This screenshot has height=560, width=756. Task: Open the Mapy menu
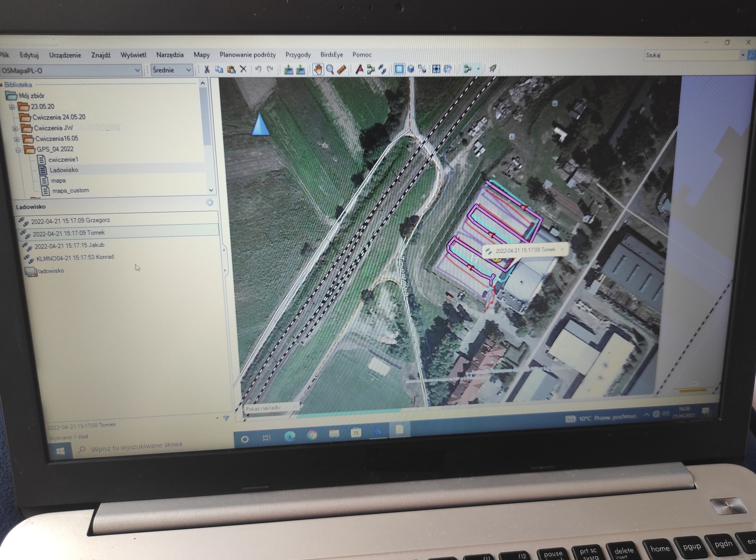coord(201,55)
